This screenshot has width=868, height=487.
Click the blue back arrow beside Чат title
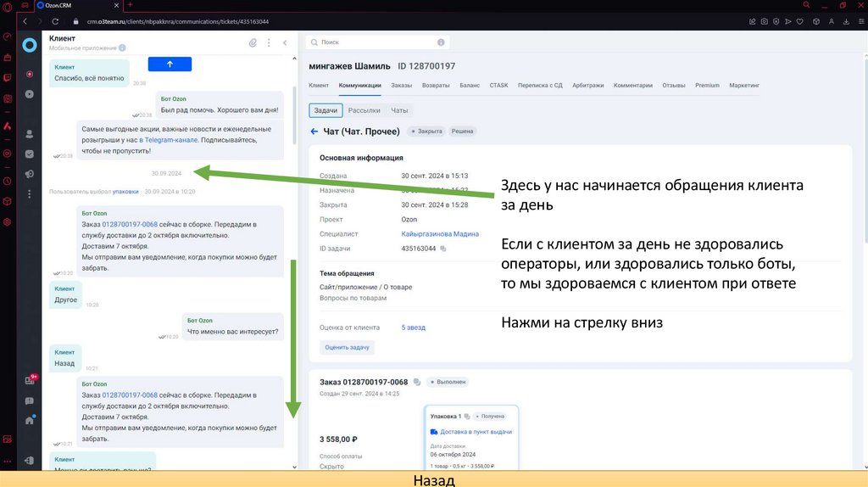point(314,132)
